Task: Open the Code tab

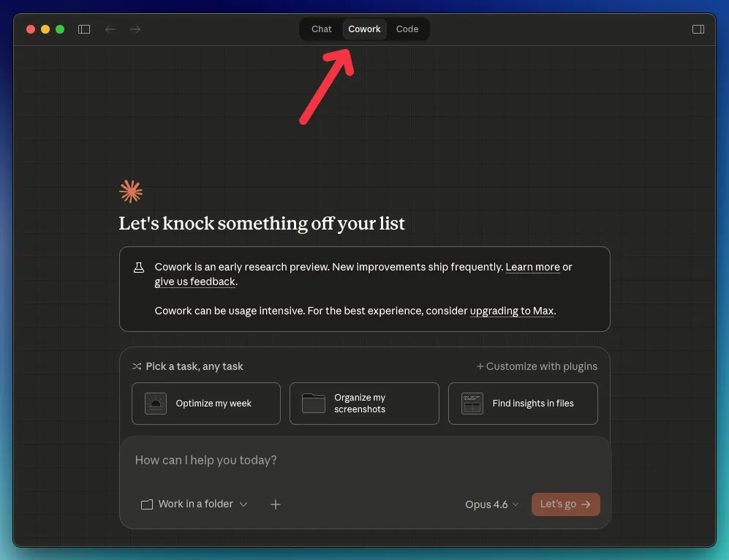Action: pyautogui.click(x=407, y=29)
